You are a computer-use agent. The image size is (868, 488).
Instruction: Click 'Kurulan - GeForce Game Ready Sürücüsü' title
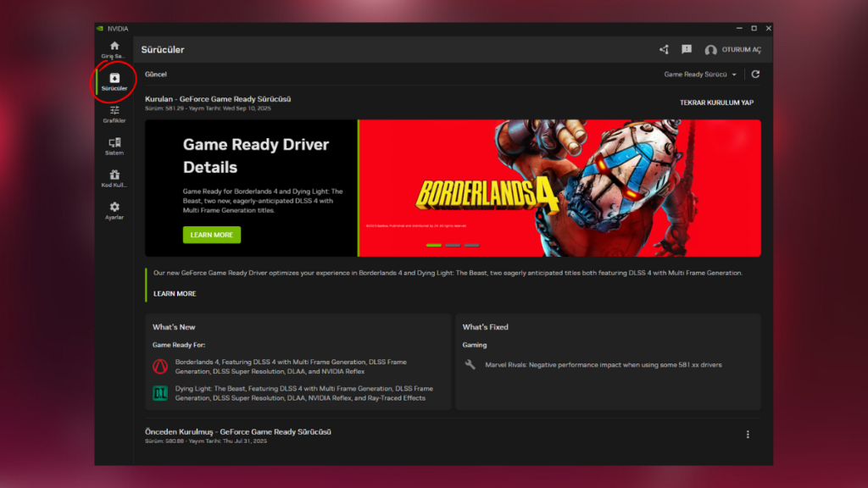click(x=218, y=99)
